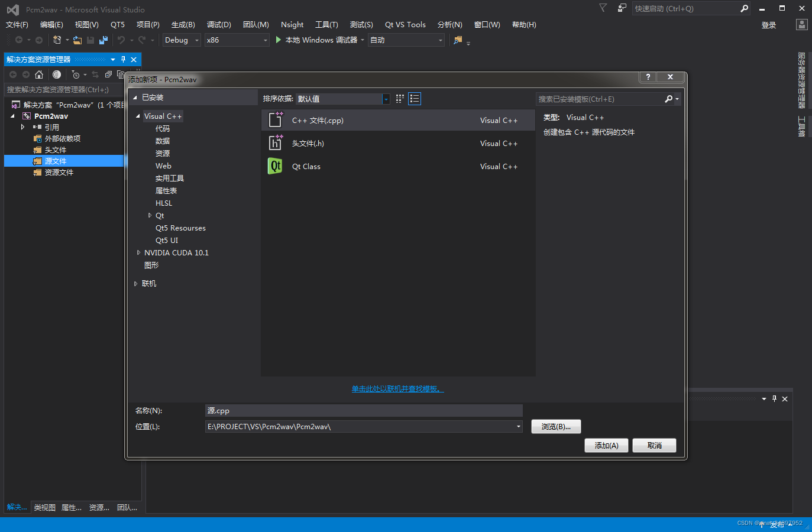Click the Find in Files toolbar icon
The width and height of the screenshot is (812, 532).
point(458,40)
